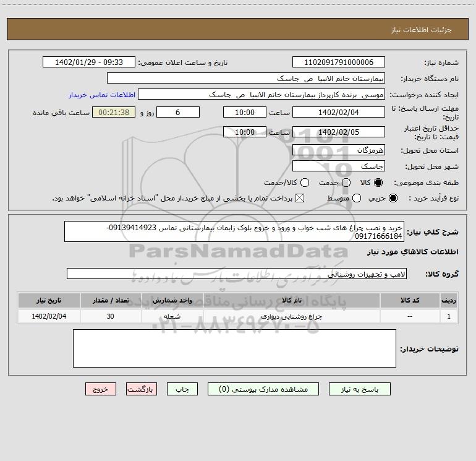
Task: Select the متوسط purchase type radio
Action: (357, 198)
